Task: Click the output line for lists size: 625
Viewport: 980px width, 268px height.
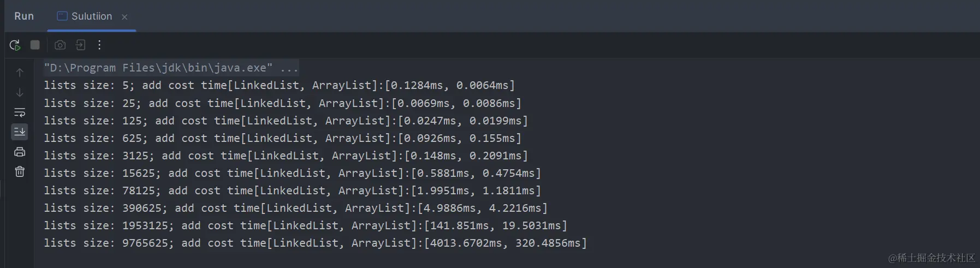Action: tap(283, 138)
